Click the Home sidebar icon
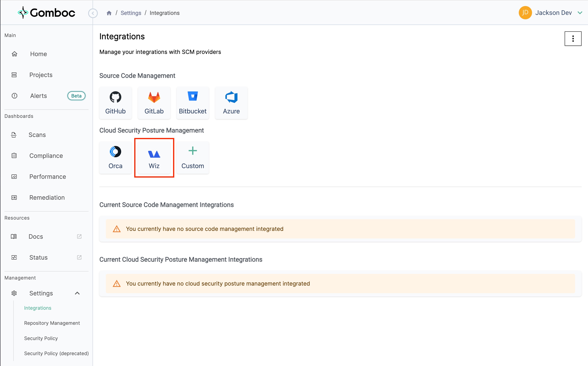 pyautogui.click(x=14, y=54)
